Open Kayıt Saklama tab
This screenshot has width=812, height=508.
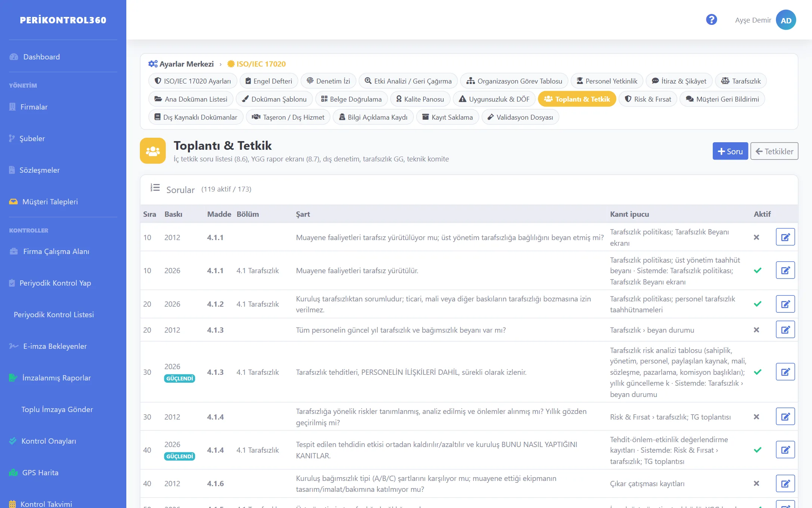(x=447, y=117)
